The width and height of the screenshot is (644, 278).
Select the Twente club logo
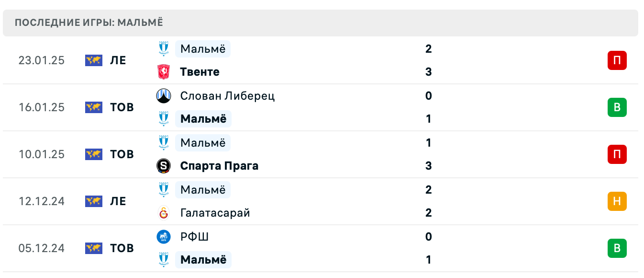click(x=164, y=71)
